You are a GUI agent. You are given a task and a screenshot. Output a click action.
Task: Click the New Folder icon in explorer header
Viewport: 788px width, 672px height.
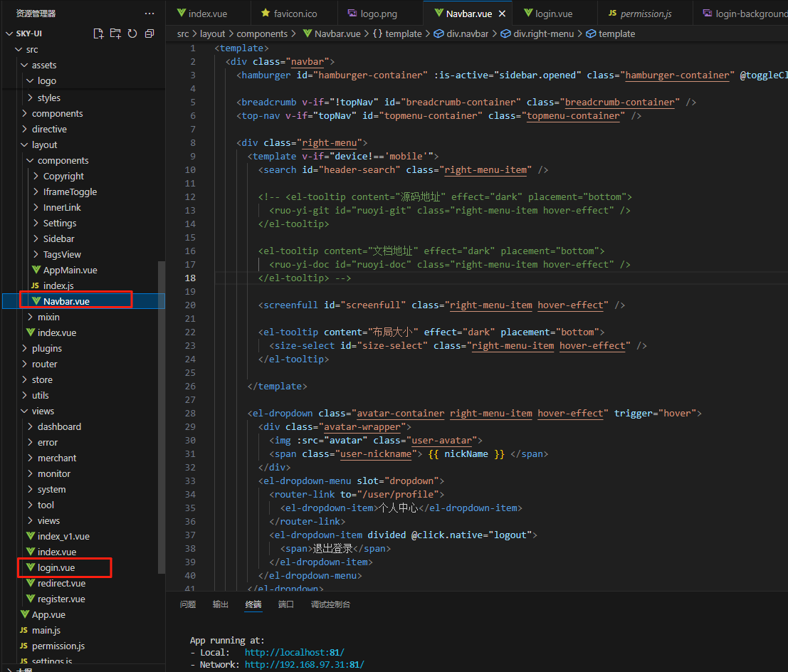[x=115, y=33]
